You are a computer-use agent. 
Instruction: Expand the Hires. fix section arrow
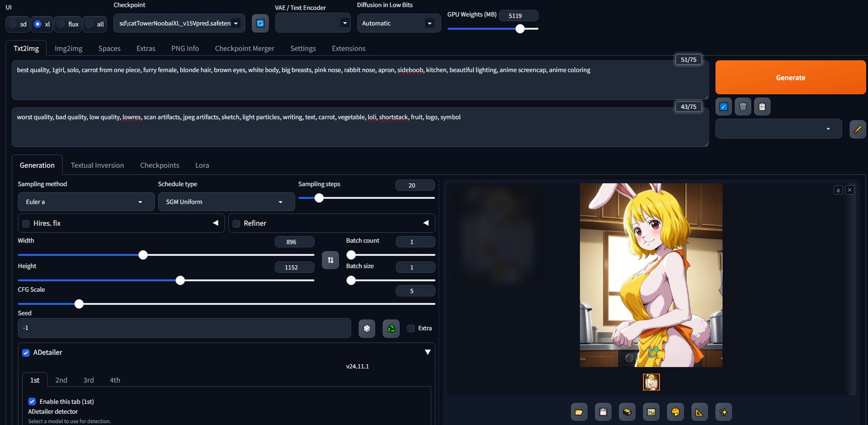point(216,223)
